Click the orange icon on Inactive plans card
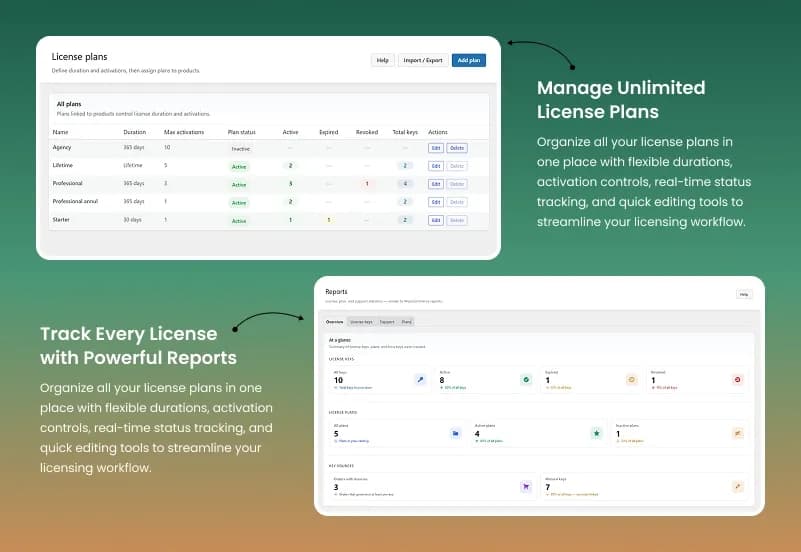The width and height of the screenshot is (801, 552). tap(738, 434)
